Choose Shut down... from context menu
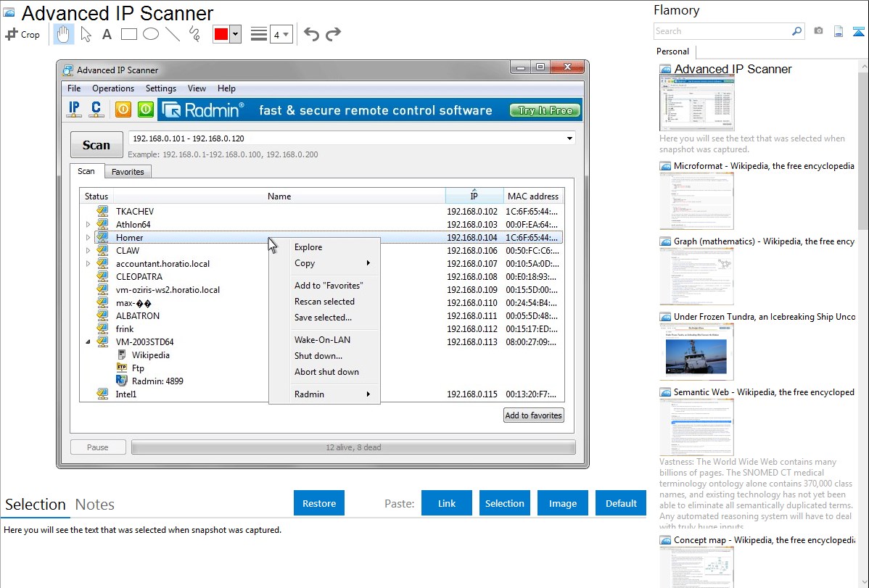 click(324, 356)
